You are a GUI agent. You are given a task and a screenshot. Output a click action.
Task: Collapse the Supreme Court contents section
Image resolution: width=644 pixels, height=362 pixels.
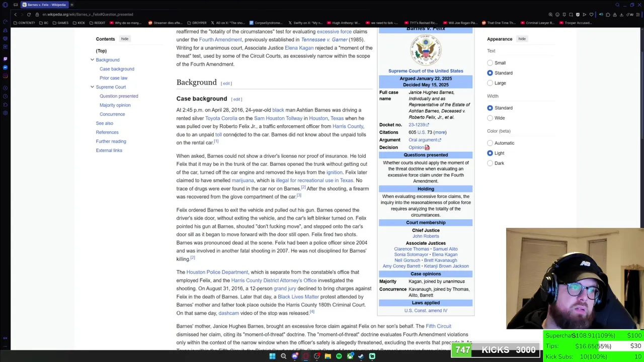[92, 87]
